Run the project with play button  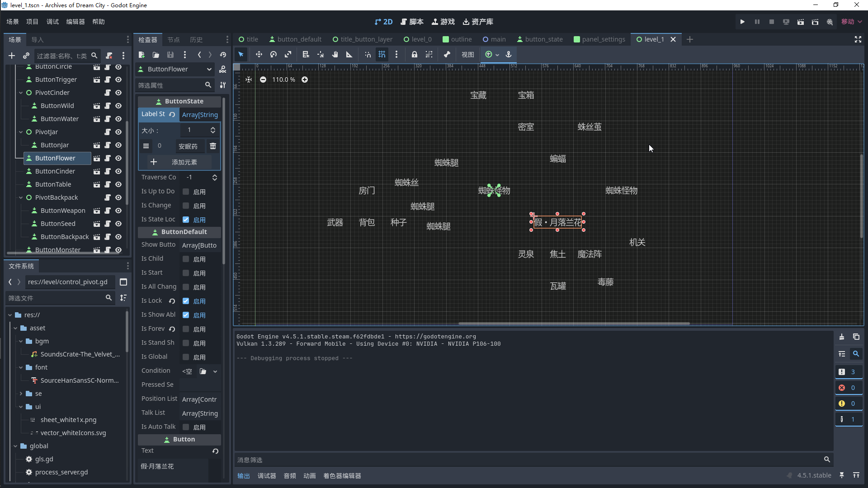[x=742, y=22]
